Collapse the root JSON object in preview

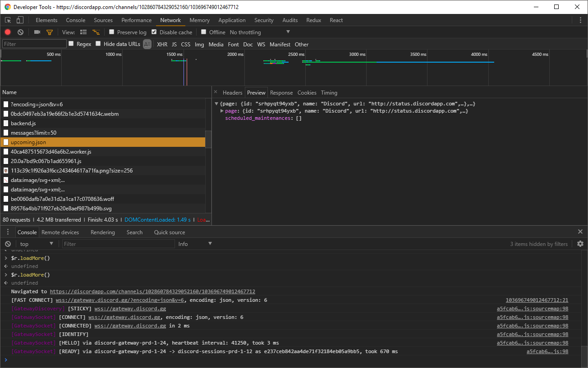(x=216, y=104)
